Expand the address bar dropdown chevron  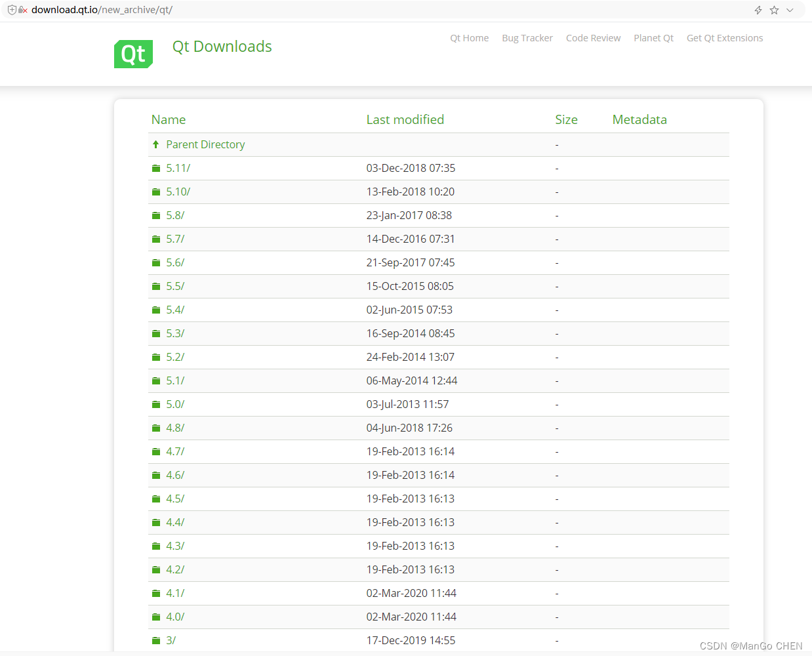click(790, 10)
